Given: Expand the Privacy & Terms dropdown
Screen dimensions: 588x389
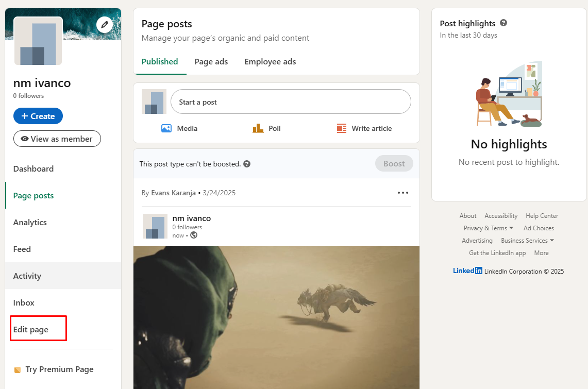Looking at the screenshot, I should click(488, 228).
